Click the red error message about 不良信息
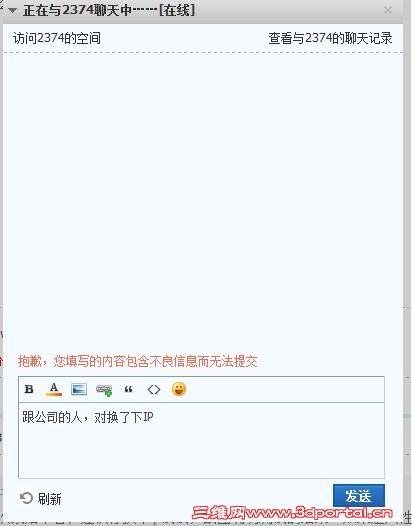Viewport: 412px width, 526px height. pos(138,361)
